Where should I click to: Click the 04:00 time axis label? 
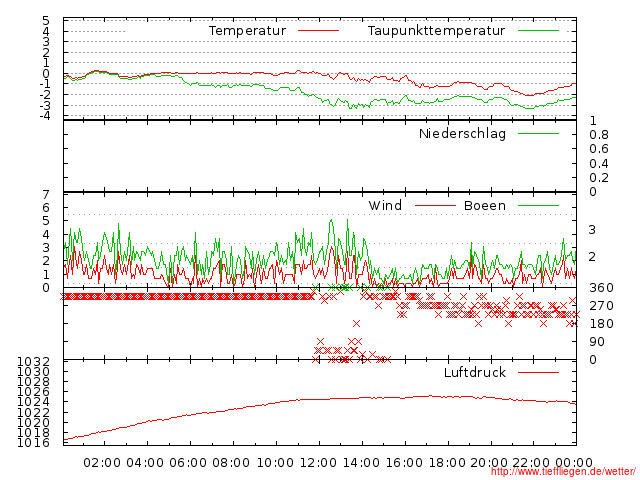[x=145, y=462]
